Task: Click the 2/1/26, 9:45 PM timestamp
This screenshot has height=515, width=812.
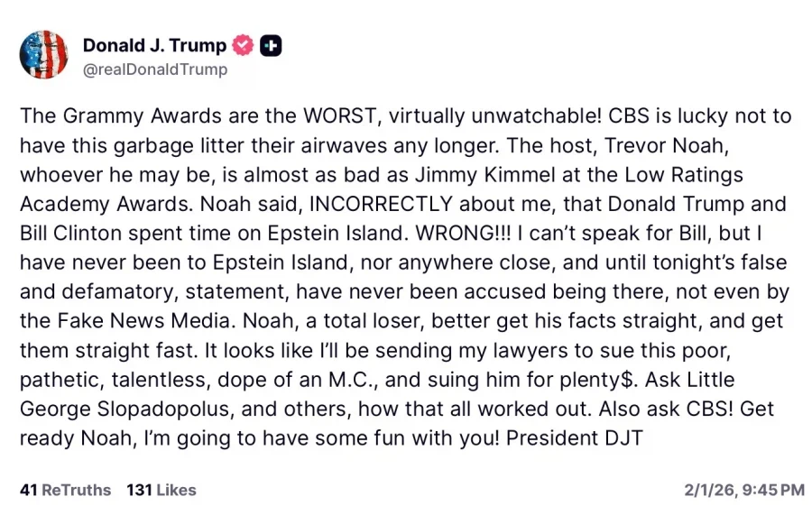Action: pos(743,490)
